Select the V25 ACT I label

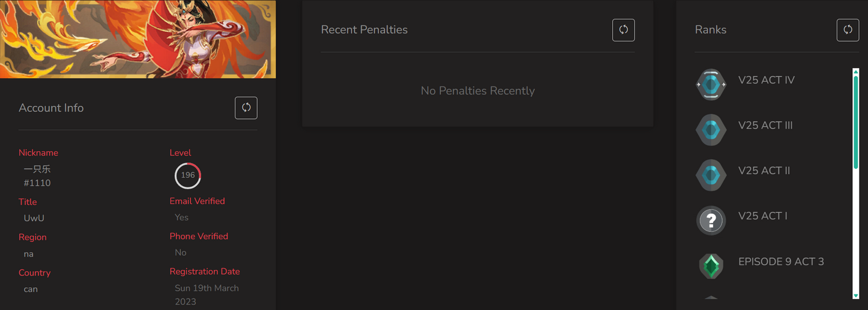(x=762, y=216)
